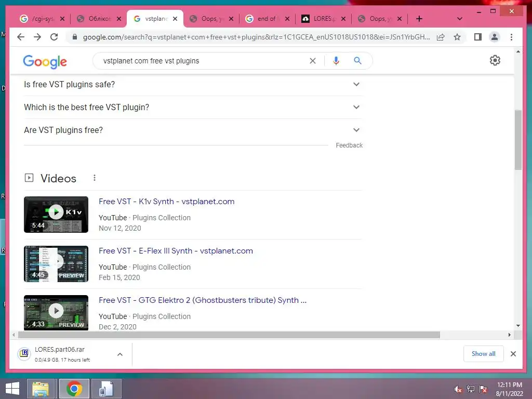This screenshot has width=532, height=399.
Task: Click the vertical scrollbar thumb
Action: coord(518,140)
